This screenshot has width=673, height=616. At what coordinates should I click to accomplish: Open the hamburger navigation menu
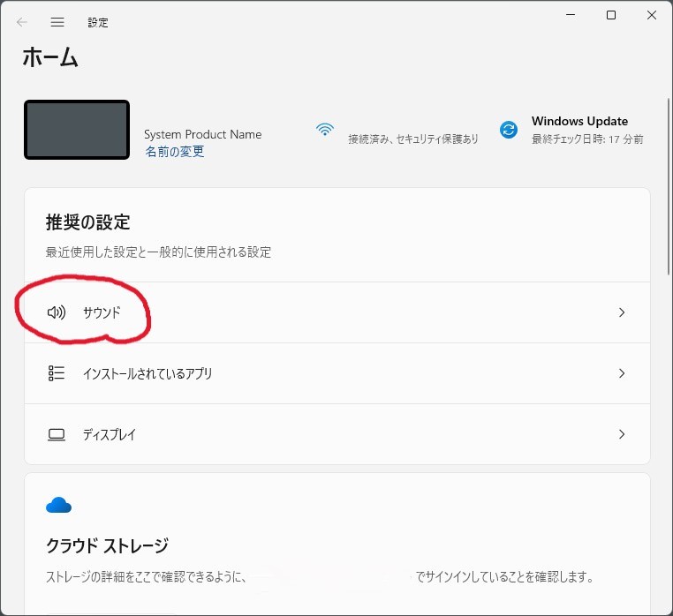57,22
